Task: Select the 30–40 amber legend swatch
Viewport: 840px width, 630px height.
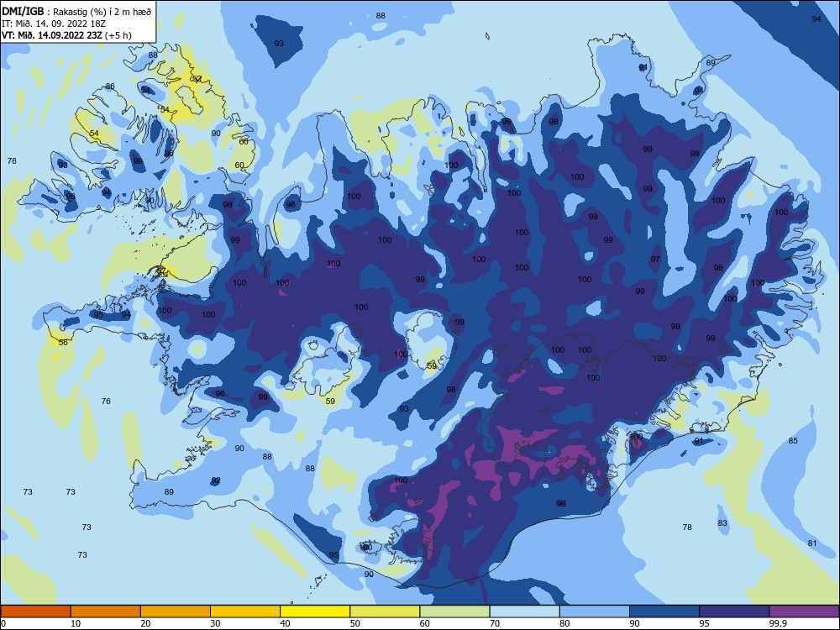Action: 245,612
